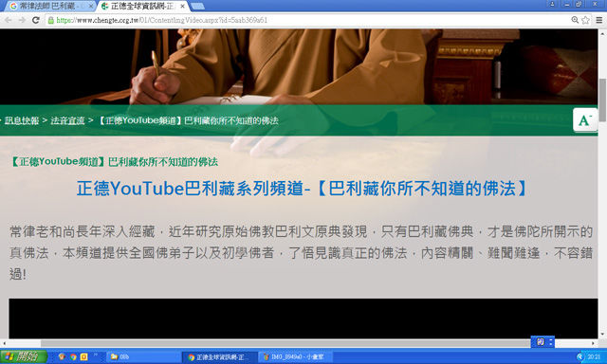Click the vertical scrollbar down arrow

pyautogui.click(x=602, y=335)
